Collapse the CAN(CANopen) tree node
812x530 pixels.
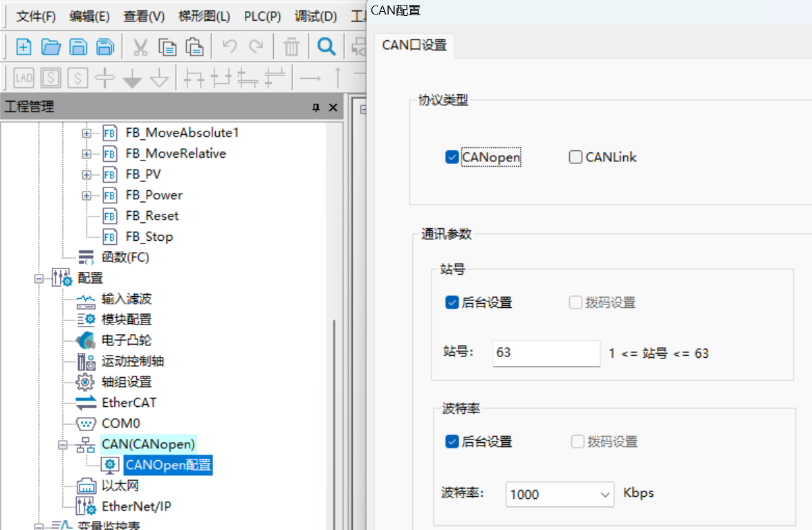pos(63,444)
